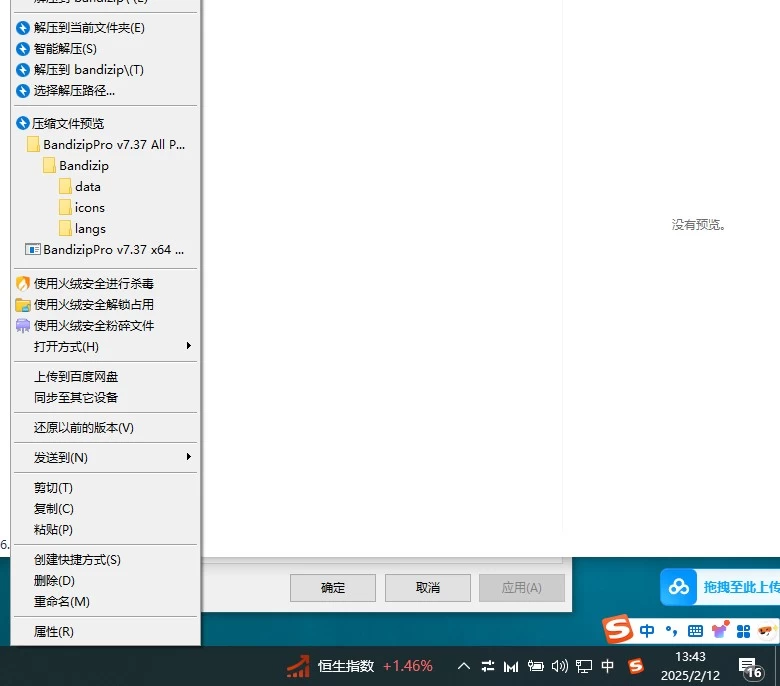Open the volume speaker tray icon
This screenshot has height=686, width=780.
(x=560, y=666)
